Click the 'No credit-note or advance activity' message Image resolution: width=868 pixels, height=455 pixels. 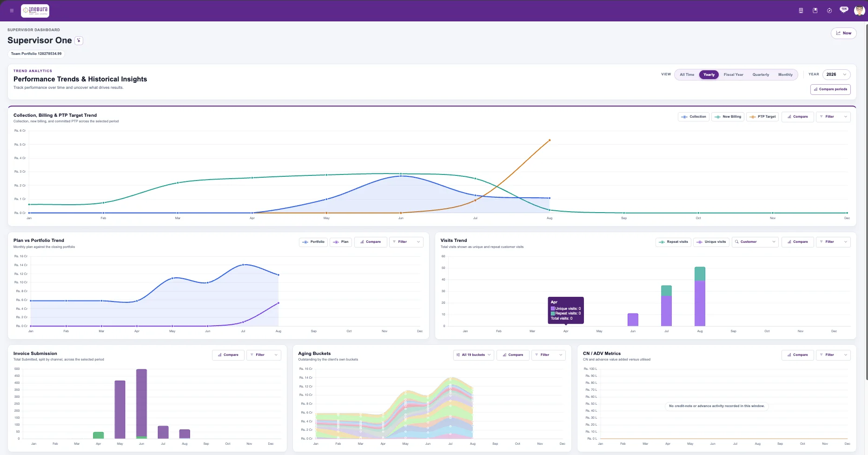click(x=716, y=406)
